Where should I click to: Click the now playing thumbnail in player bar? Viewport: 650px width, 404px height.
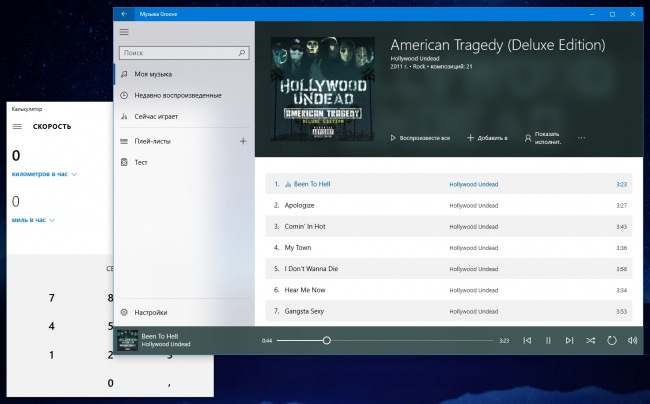click(x=127, y=340)
